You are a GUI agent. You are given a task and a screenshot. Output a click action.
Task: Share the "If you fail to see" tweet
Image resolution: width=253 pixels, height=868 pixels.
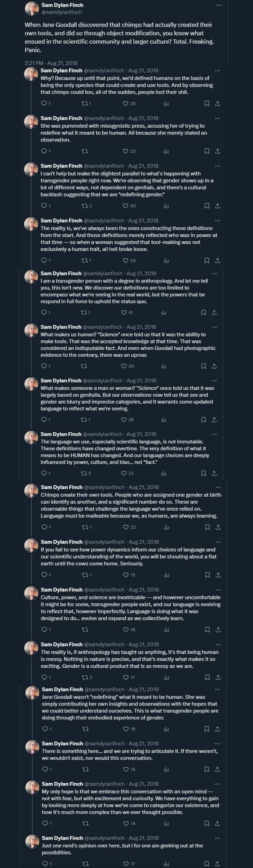(x=218, y=575)
